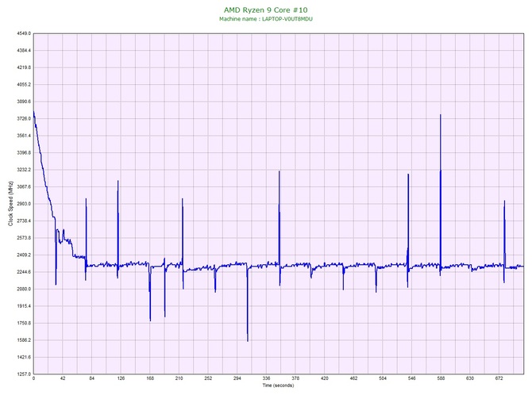Click the 378 tick on time axis
532x399 pixels.
coord(295,378)
